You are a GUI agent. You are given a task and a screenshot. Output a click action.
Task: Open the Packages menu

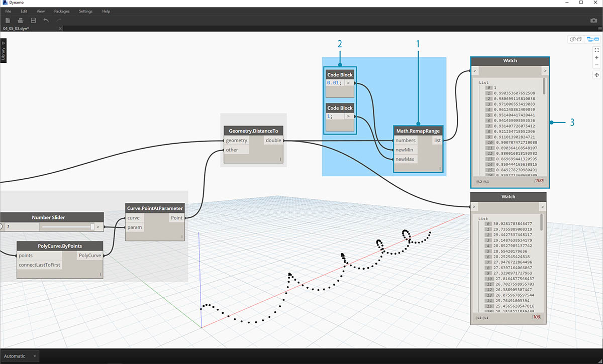(61, 11)
